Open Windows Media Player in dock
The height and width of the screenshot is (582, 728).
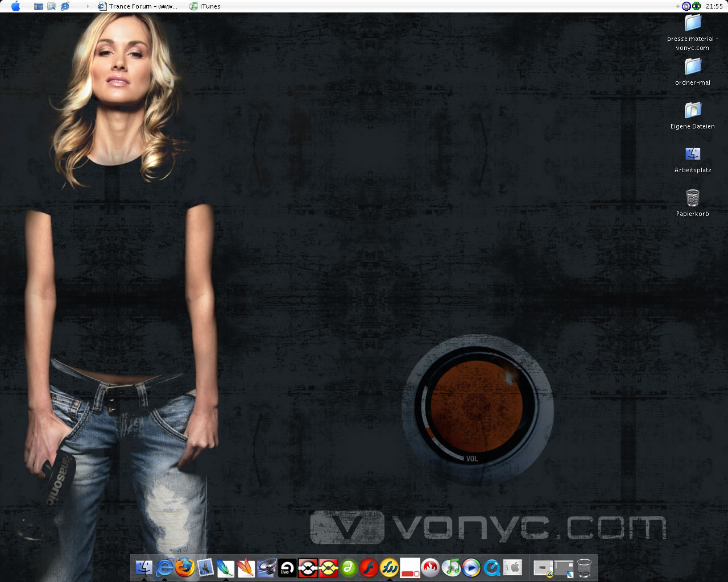tap(471, 567)
